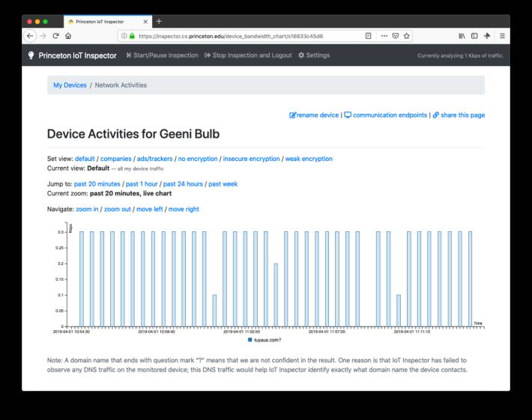Open Settings in the navbar
Viewport: 532px width, 420px height.
tap(314, 55)
